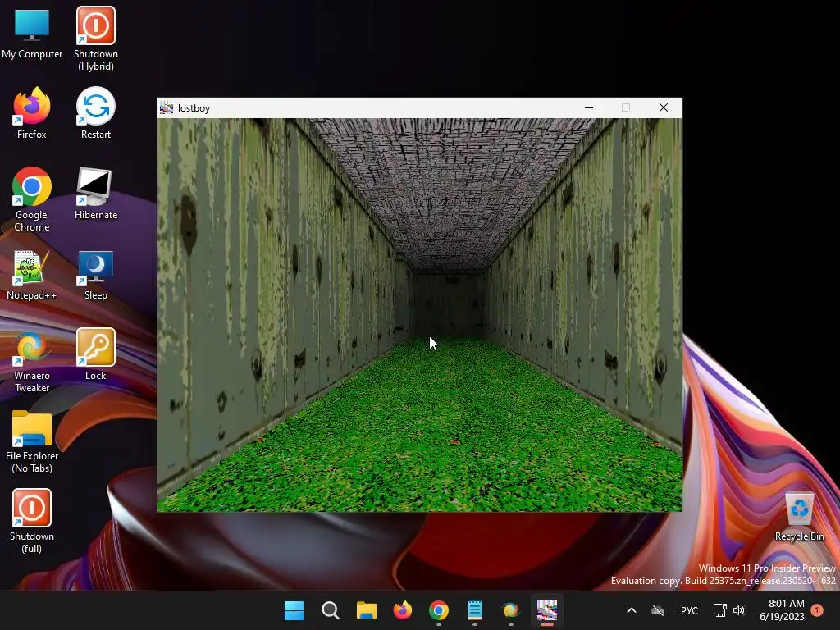Click the lostboy window title icon
This screenshot has height=630, width=840.
coord(167,107)
